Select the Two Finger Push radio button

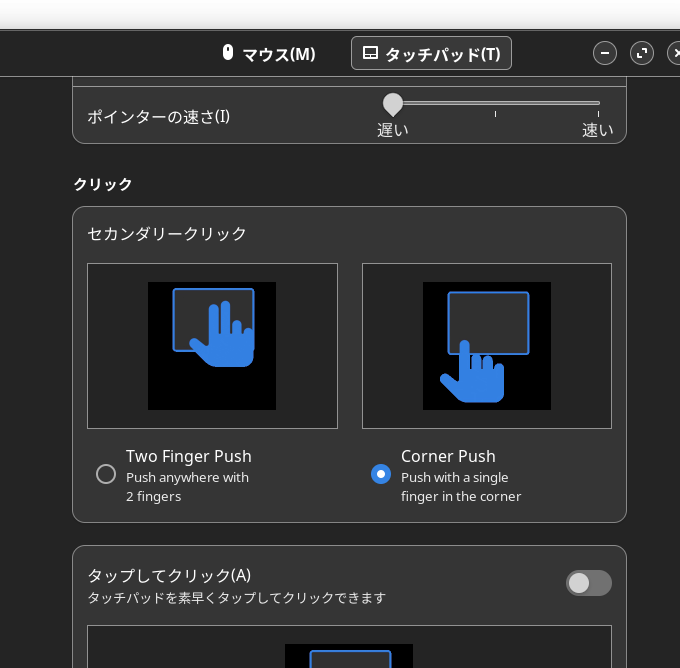[106, 474]
